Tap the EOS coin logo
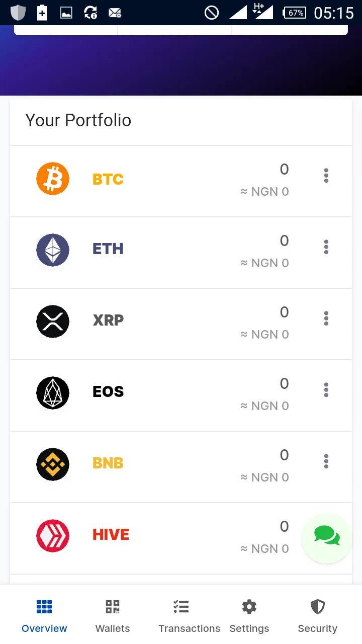The width and height of the screenshot is (362, 644). point(53,393)
